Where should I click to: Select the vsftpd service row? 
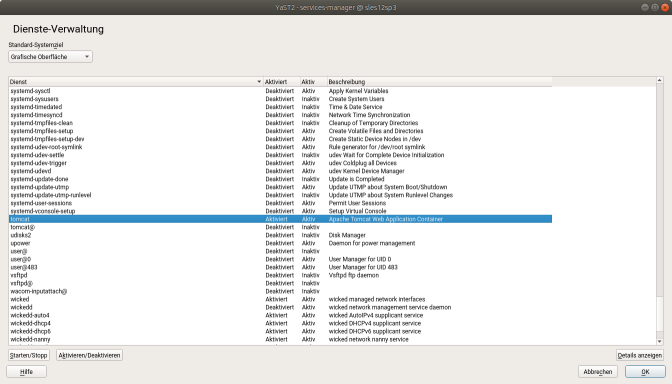pyautogui.click(x=280, y=275)
